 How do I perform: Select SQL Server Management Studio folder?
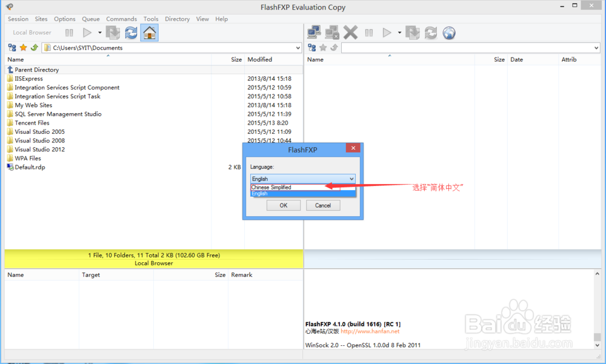(58, 114)
